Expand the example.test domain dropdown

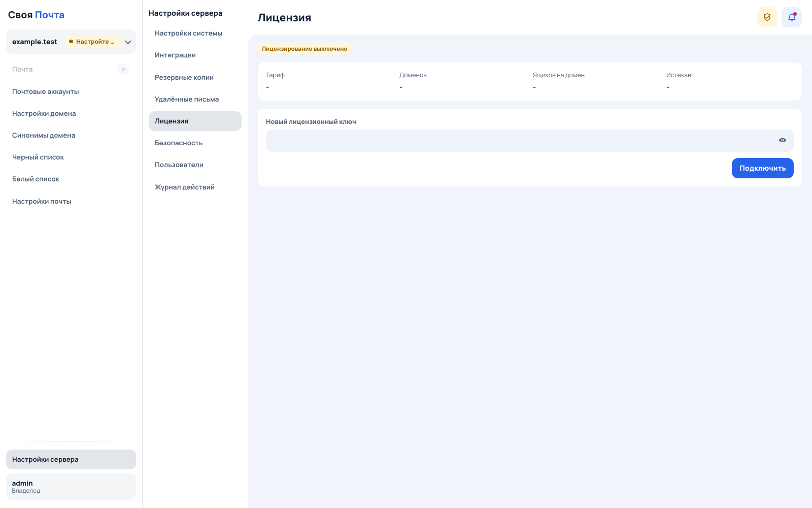(128, 42)
